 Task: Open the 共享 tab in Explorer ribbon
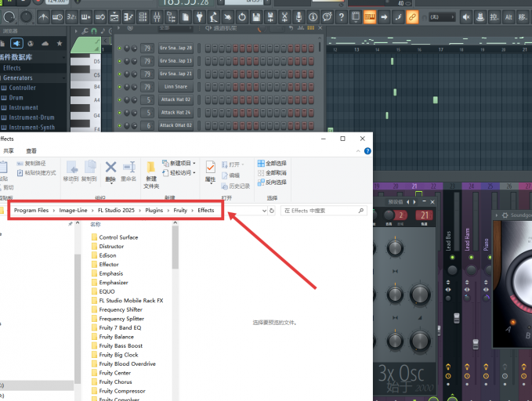[x=9, y=150]
